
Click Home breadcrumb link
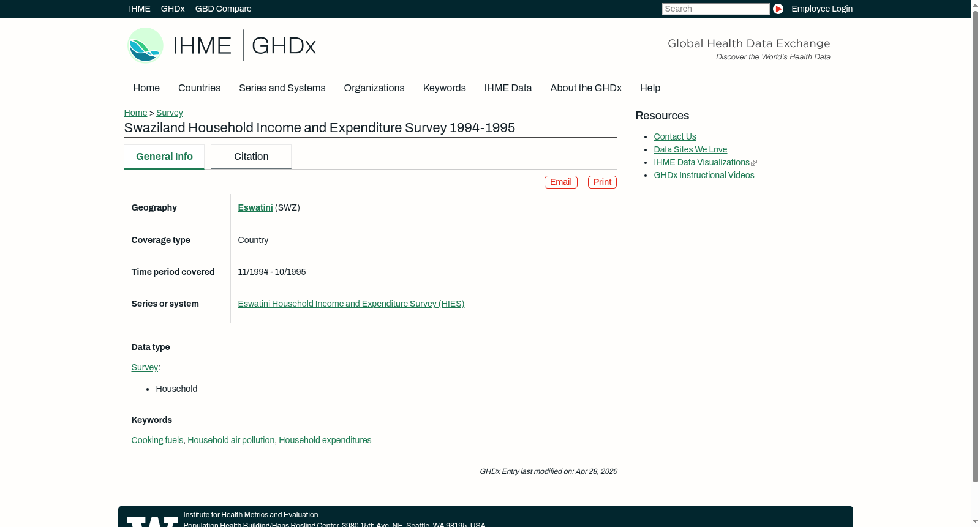(x=135, y=113)
